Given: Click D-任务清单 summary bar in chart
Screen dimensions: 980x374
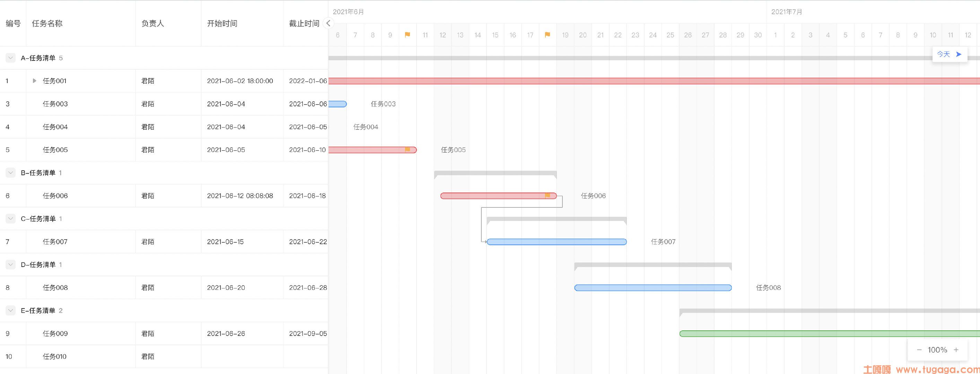Looking at the screenshot, I should tap(653, 266).
